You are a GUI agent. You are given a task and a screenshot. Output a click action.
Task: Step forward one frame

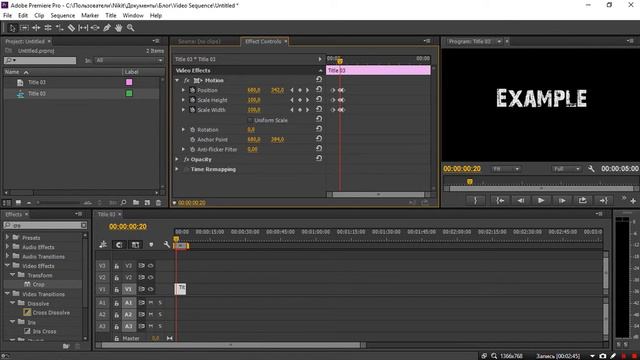pos(562,200)
